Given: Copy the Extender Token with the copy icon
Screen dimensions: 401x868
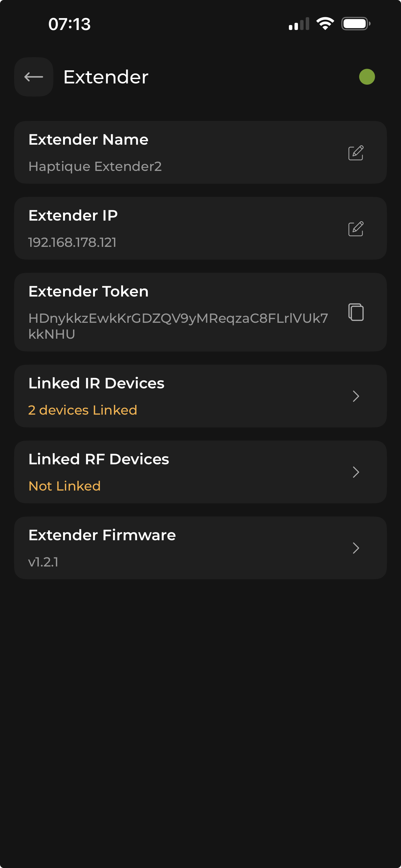Looking at the screenshot, I should (x=355, y=312).
